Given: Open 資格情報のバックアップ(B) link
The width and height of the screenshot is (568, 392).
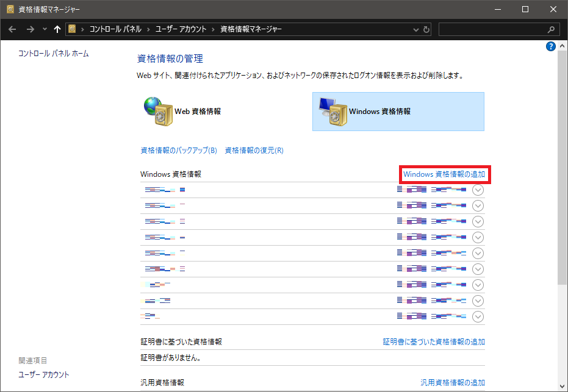Looking at the screenshot, I should pyautogui.click(x=179, y=151).
